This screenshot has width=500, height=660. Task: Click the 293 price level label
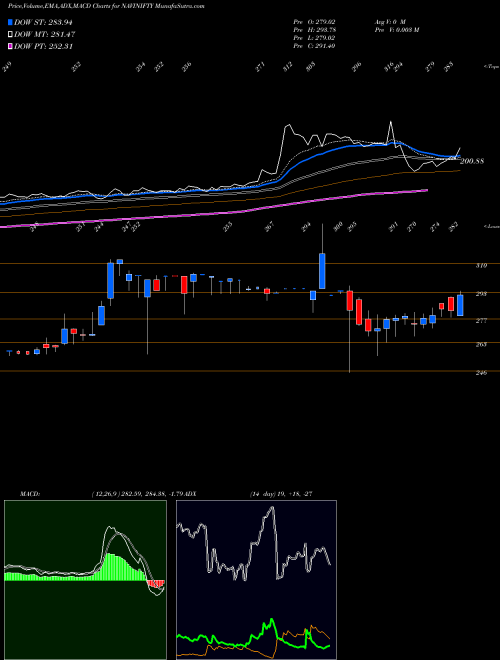481,294
